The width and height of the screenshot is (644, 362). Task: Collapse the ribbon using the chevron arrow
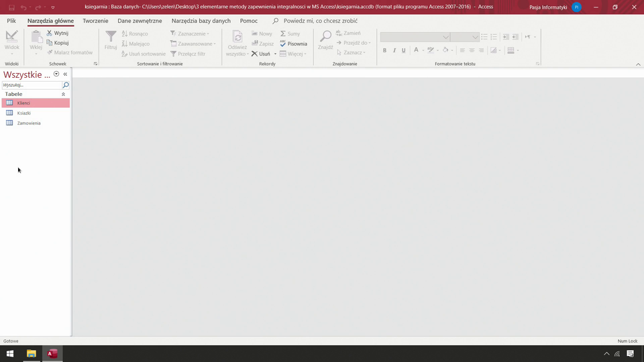click(637, 64)
